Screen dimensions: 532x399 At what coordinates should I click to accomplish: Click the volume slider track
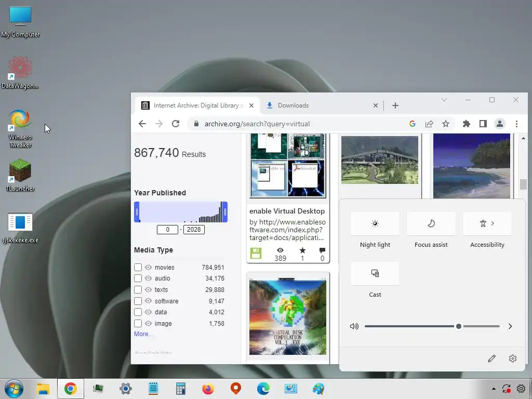point(432,326)
